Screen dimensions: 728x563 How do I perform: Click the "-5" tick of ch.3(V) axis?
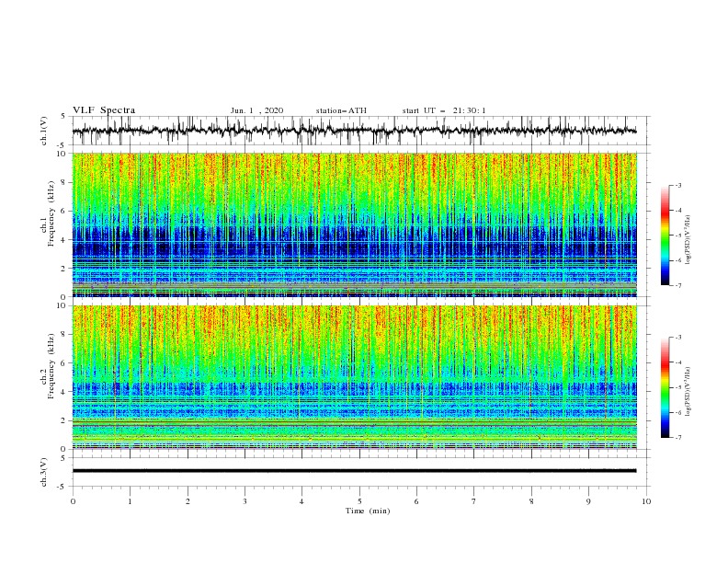(x=63, y=487)
